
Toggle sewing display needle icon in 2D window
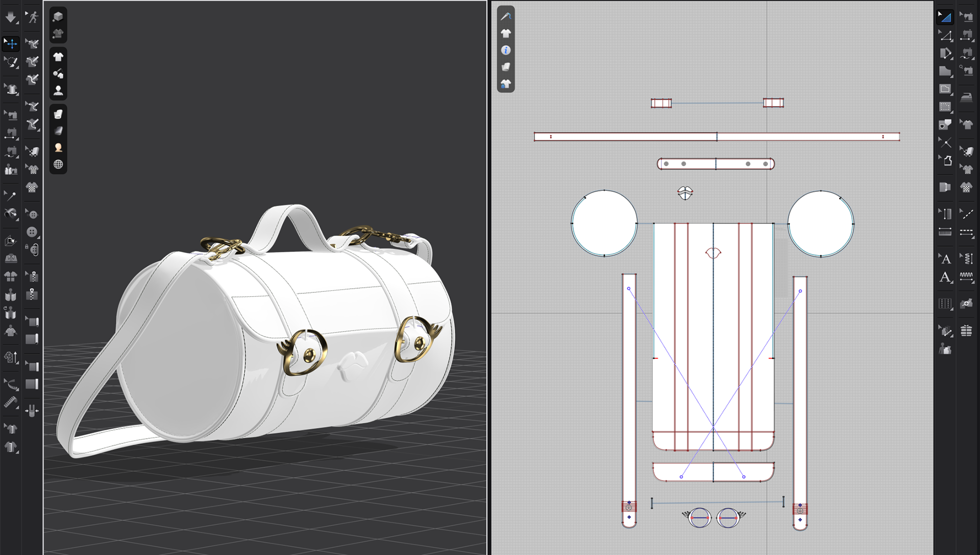(506, 17)
